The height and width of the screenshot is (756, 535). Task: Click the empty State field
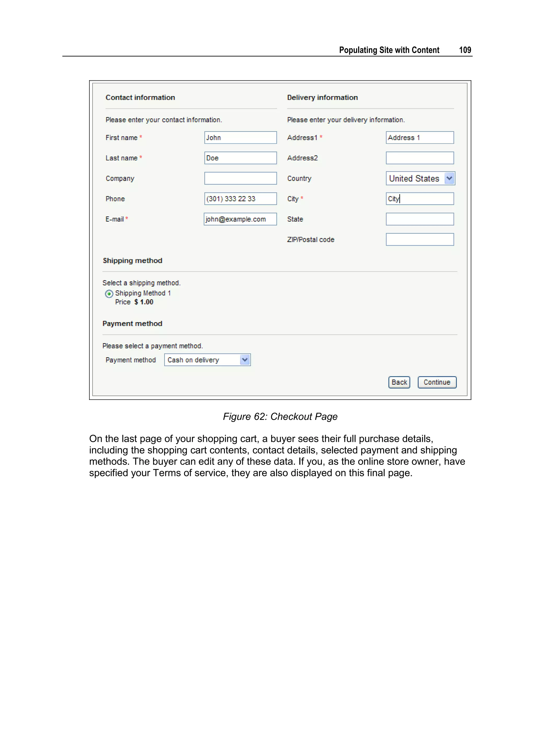pyautogui.click(x=420, y=219)
